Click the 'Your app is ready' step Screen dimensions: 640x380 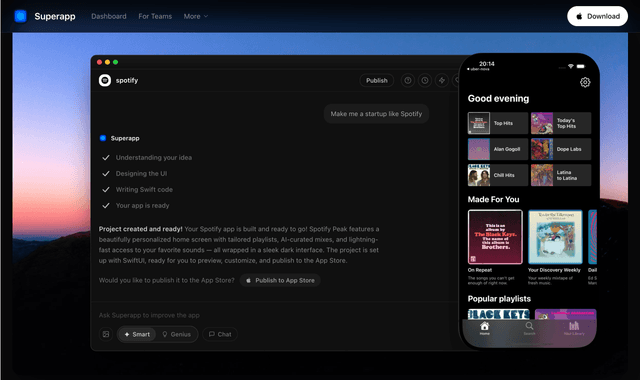click(x=142, y=205)
